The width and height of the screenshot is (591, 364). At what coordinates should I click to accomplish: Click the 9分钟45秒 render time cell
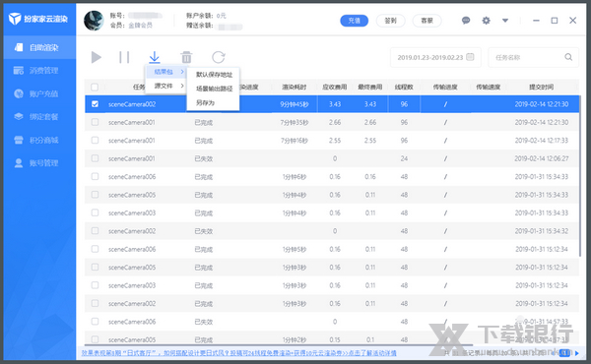[x=295, y=104]
